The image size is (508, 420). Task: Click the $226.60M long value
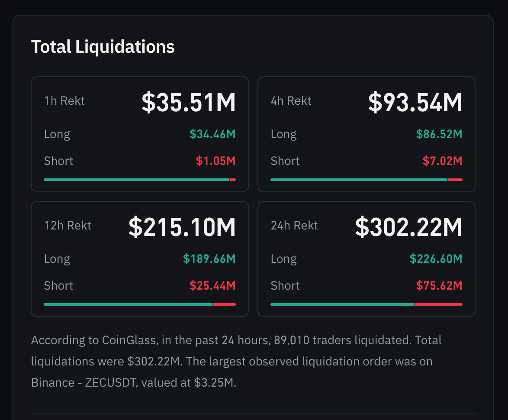pyautogui.click(x=436, y=259)
